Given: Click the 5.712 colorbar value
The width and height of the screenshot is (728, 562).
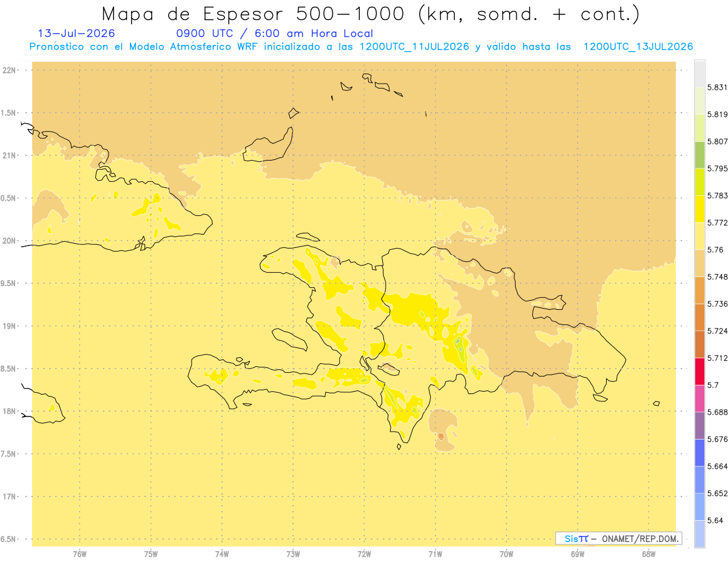Looking at the screenshot, I should [717, 358].
